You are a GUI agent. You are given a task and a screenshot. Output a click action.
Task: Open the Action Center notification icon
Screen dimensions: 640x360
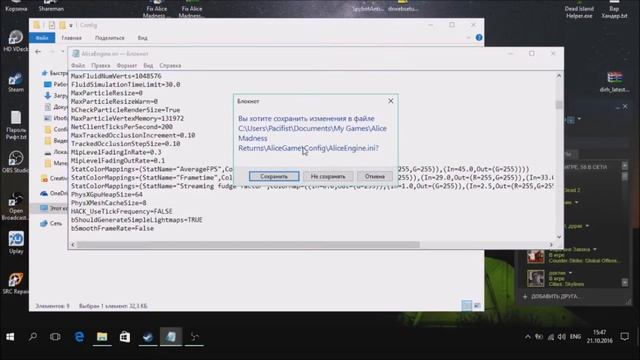[624, 336]
